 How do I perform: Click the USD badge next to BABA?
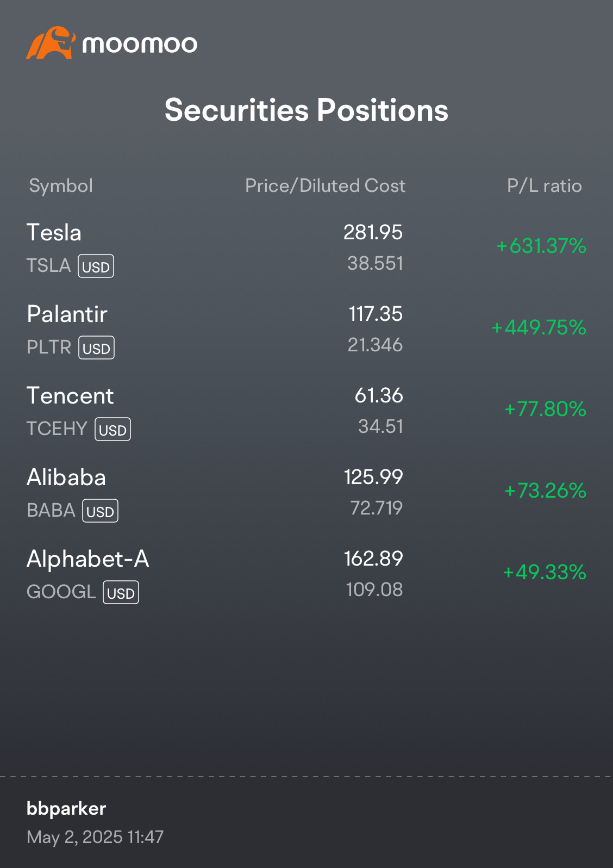click(x=100, y=511)
